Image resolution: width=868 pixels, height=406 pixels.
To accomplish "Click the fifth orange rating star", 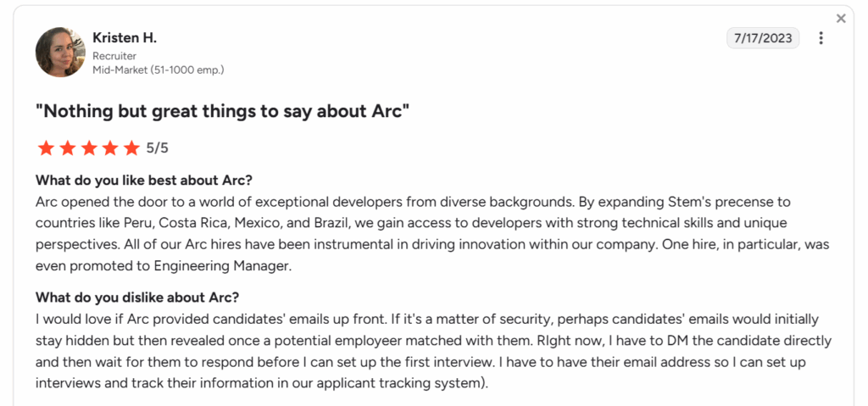I will click(131, 147).
